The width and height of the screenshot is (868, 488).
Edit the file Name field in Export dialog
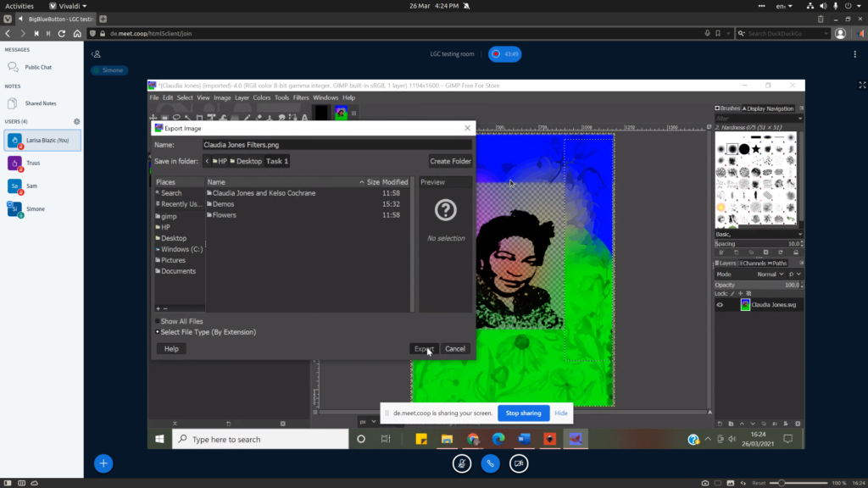(337, 145)
